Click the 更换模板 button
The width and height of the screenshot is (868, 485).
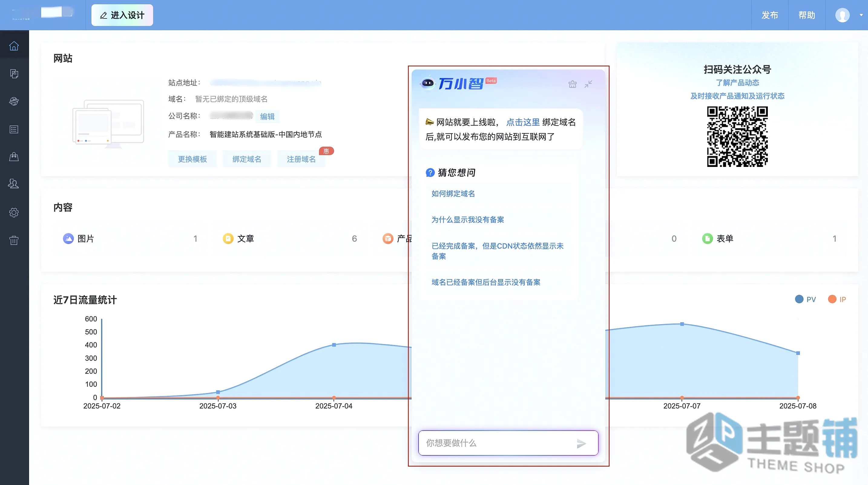click(x=192, y=159)
